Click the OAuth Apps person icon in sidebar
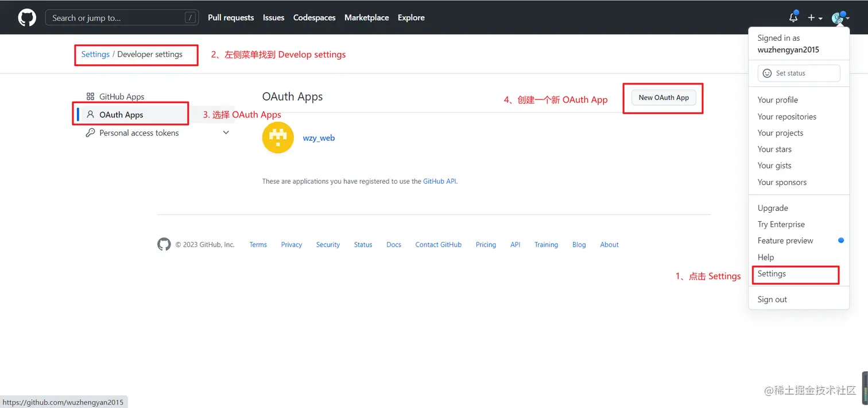The height and width of the screenshot is (408, 868). tap(91, 114)
